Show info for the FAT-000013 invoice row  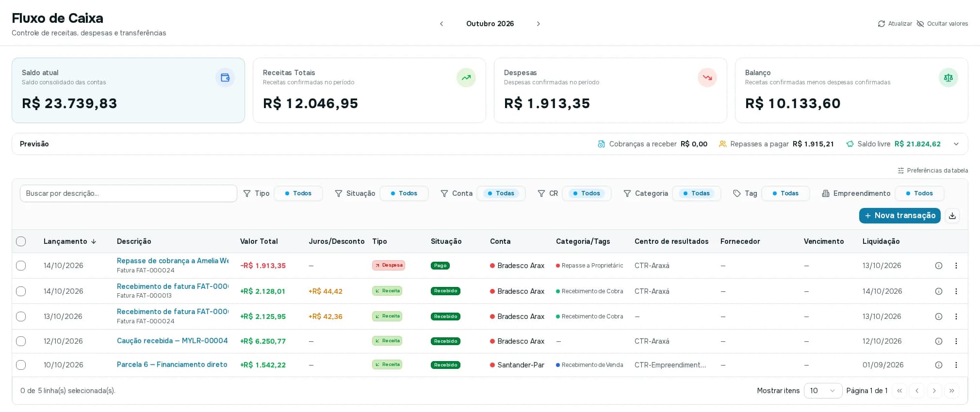click(x=939, y=291)
